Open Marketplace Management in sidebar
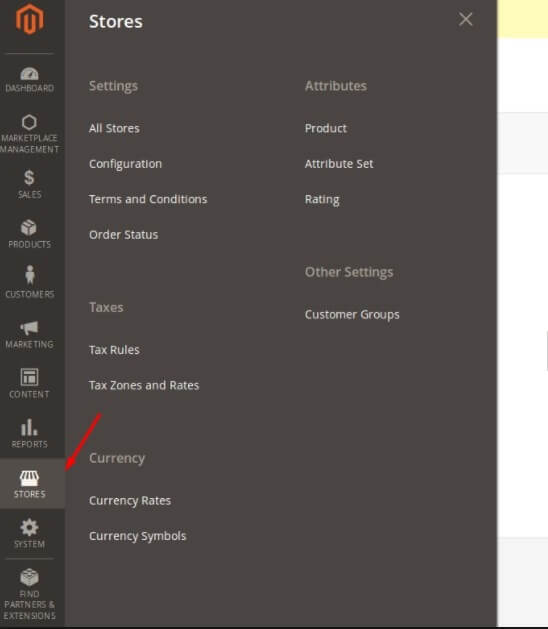Image resolution: width=548 pixels, height=629 pixels. [x=29, y=134]
